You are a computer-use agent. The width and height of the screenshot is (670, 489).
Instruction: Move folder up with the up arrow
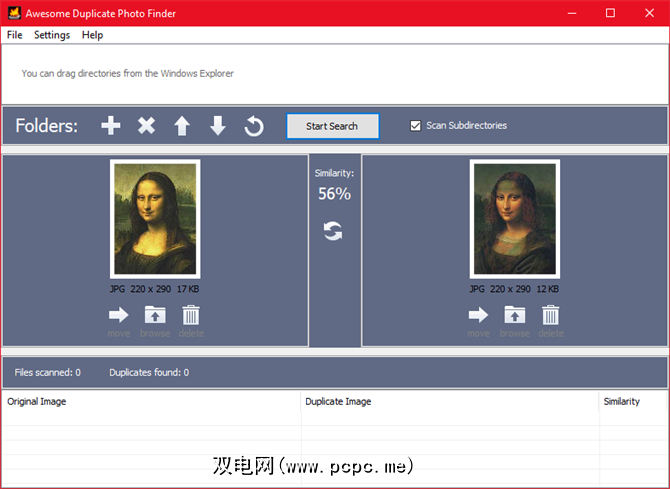coord(182,126)
